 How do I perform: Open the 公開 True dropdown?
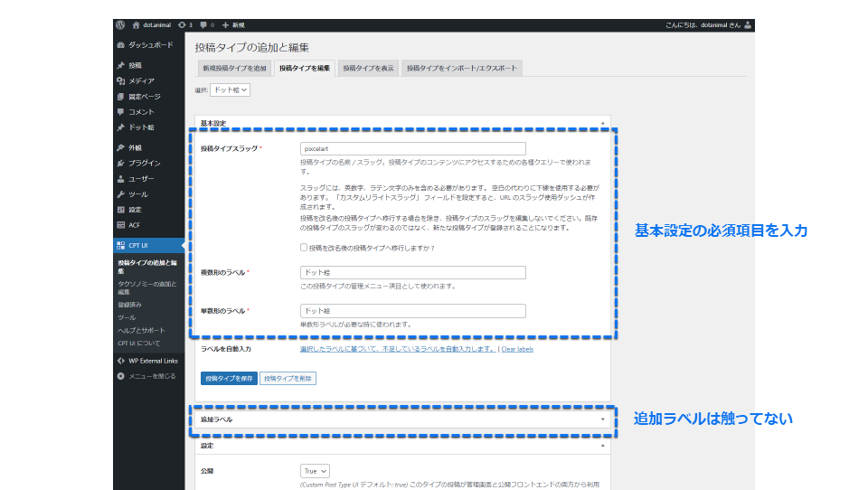(315, 471)
